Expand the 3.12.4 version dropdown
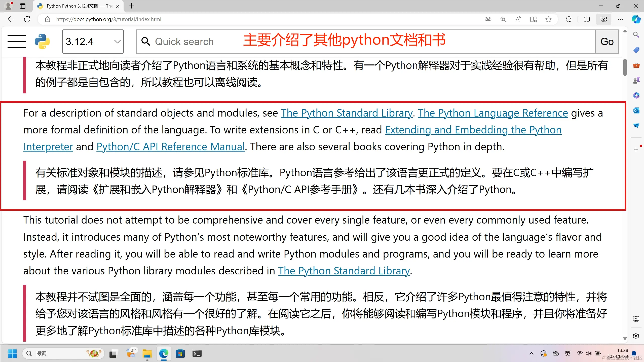The width and height of the screenshot is (644, 362). (93, 42)
